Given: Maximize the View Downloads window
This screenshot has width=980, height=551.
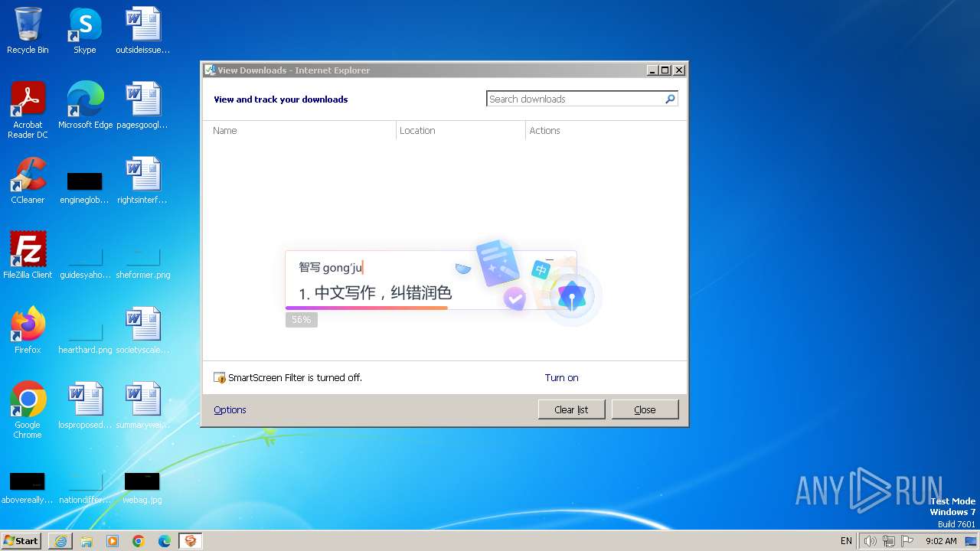Looking at the screenshot, I should pos(665,70).
